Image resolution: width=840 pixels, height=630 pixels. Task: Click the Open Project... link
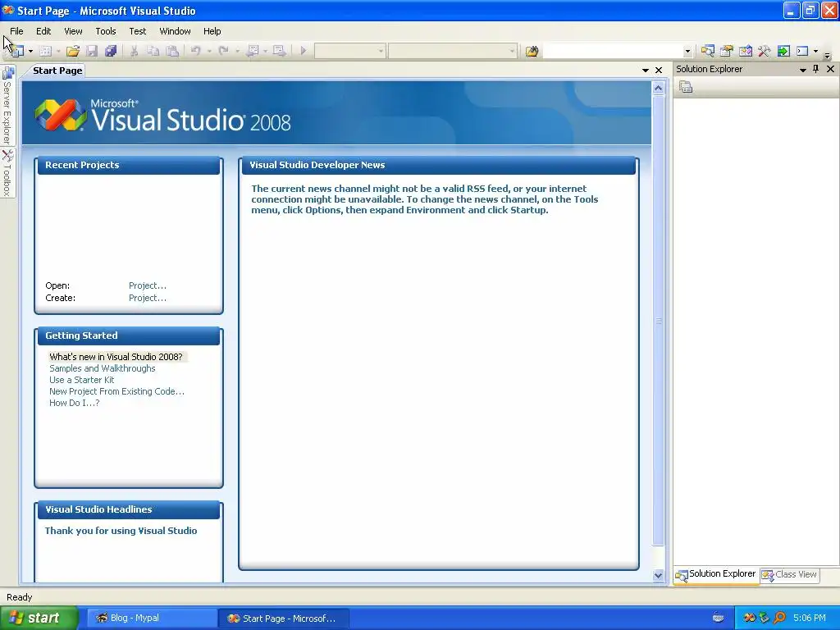pos(148,285)
